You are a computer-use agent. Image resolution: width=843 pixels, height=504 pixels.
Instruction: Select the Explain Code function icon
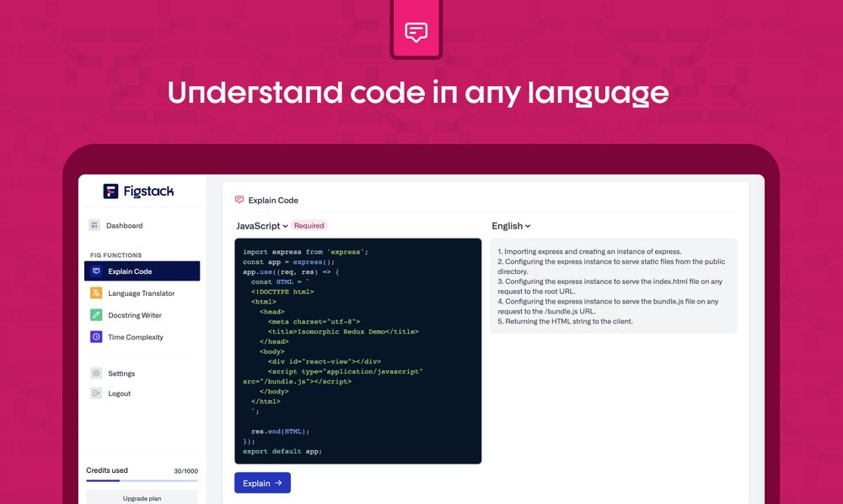pos(97,271)
